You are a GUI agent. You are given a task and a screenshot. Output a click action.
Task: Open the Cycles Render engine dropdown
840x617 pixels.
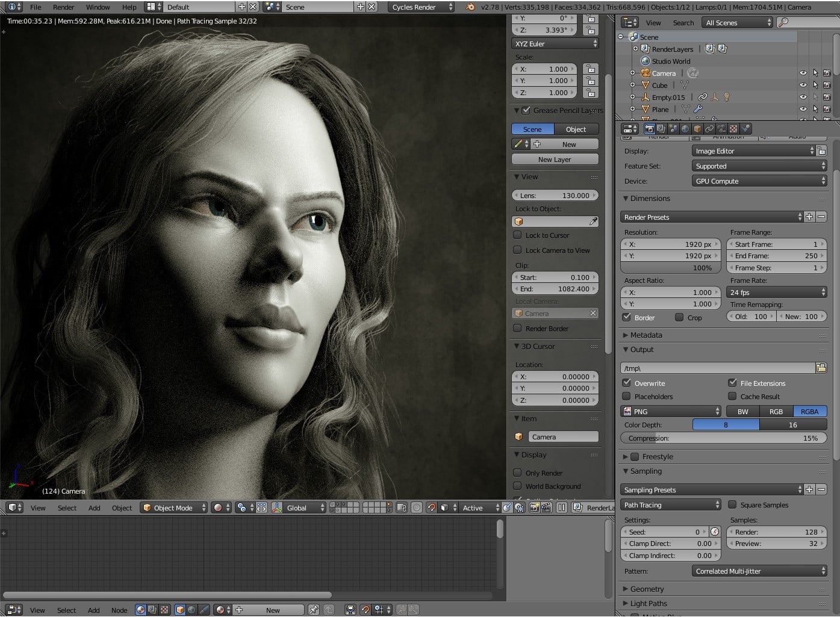pos(422,7)
